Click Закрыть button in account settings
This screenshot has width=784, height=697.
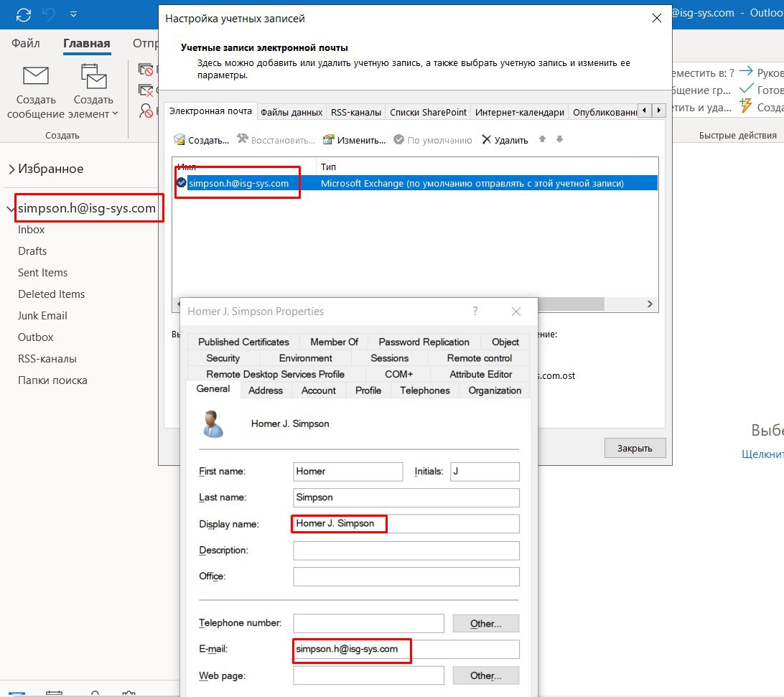[635, 448]
